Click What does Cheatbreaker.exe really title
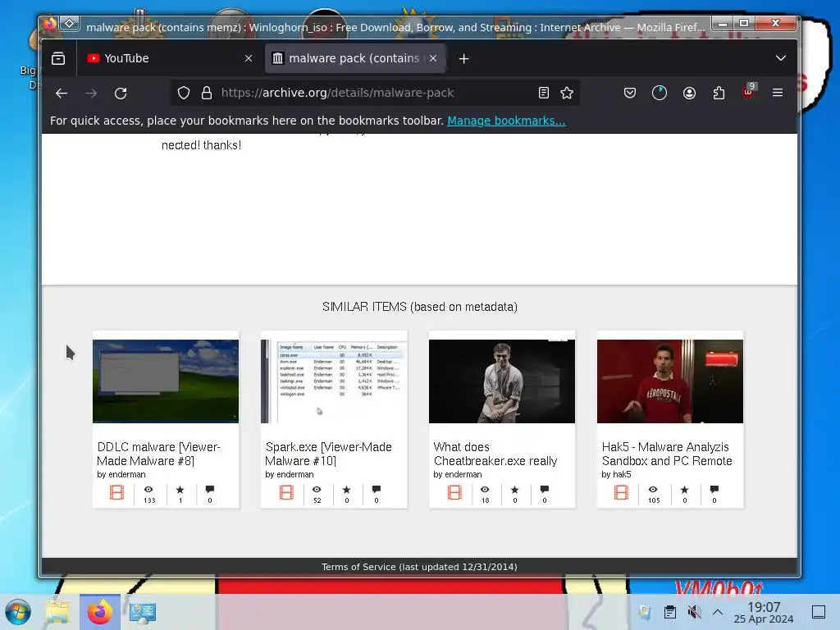840x630 pixels. coord(495,454)
